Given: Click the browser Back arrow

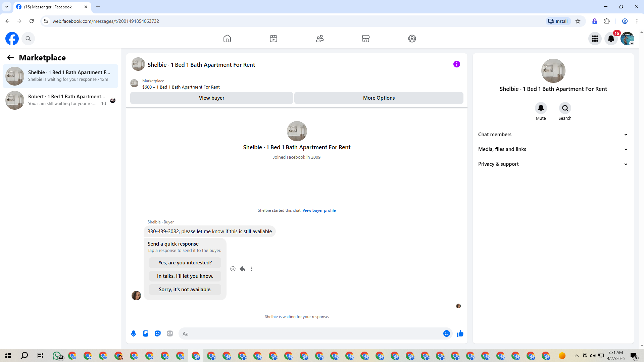Looking at the screenshot, I should click(7, 21).
